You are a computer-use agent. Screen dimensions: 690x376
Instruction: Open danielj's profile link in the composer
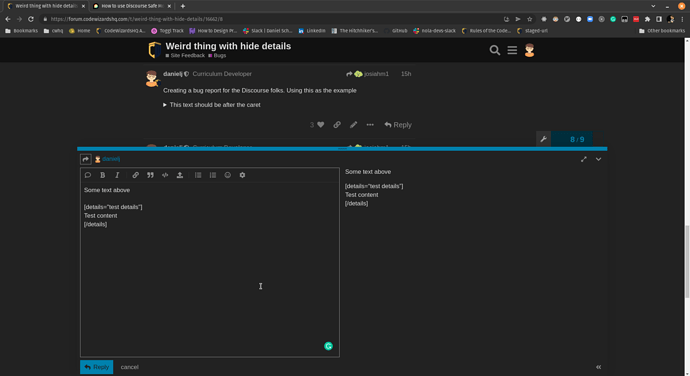[x=111, y=159]
